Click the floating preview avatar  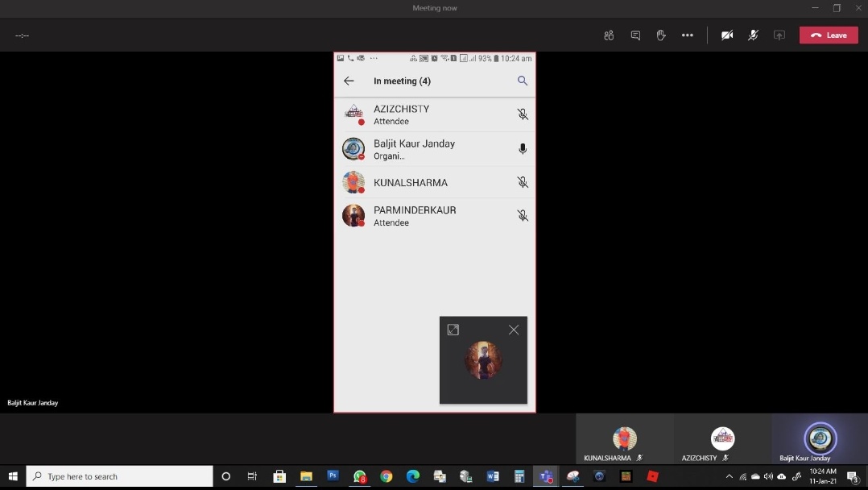(483, 360)
